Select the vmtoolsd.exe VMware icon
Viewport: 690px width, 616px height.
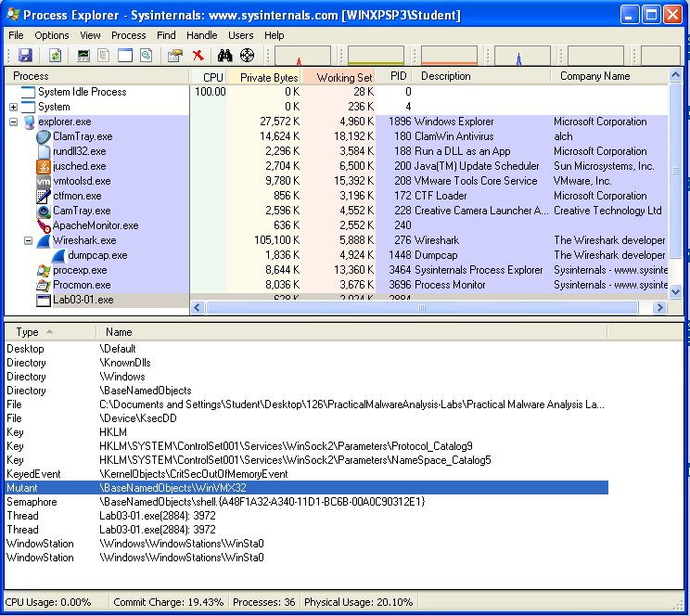pyautogui.click(x=43, y=181)
